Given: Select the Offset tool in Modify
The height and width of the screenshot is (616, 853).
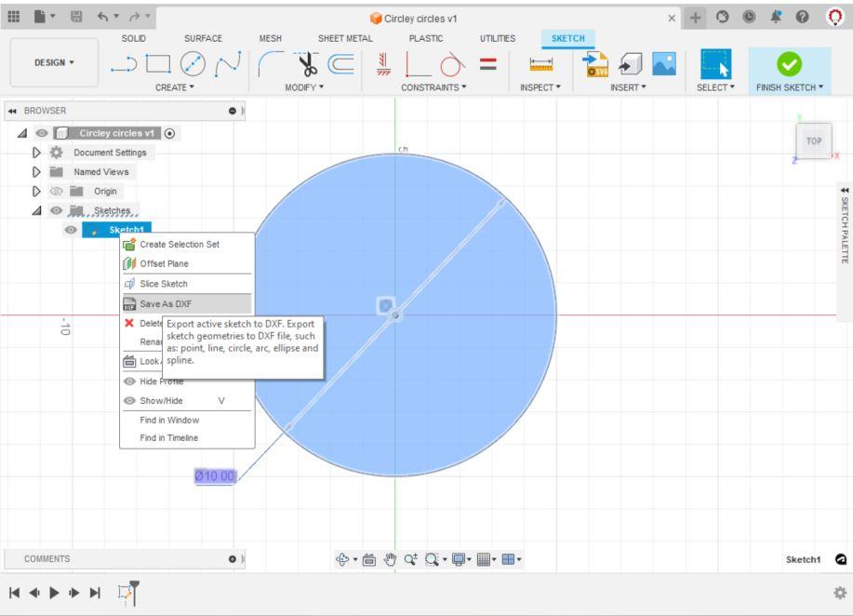Looking at the screenshot, I should [x=341, y=64].
